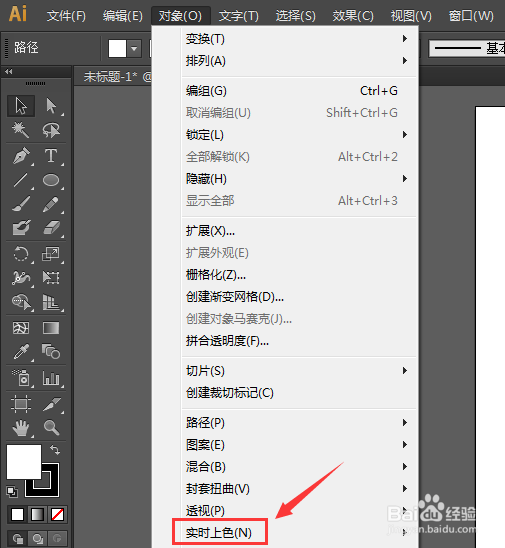Open control bar fill swatch dropdown
Viewport: 505px width, 548px height.
coord(134,49)
